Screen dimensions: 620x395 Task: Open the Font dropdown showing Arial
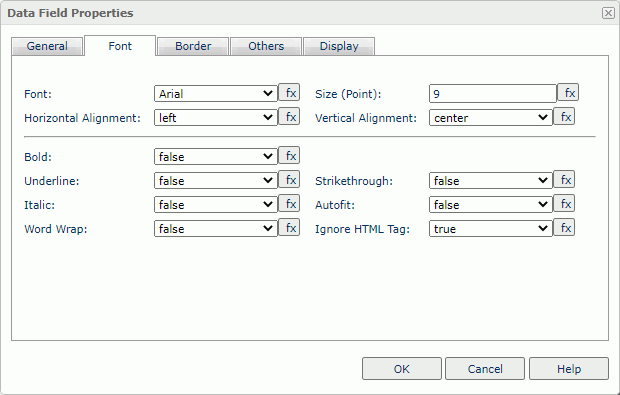click(216, 94)
